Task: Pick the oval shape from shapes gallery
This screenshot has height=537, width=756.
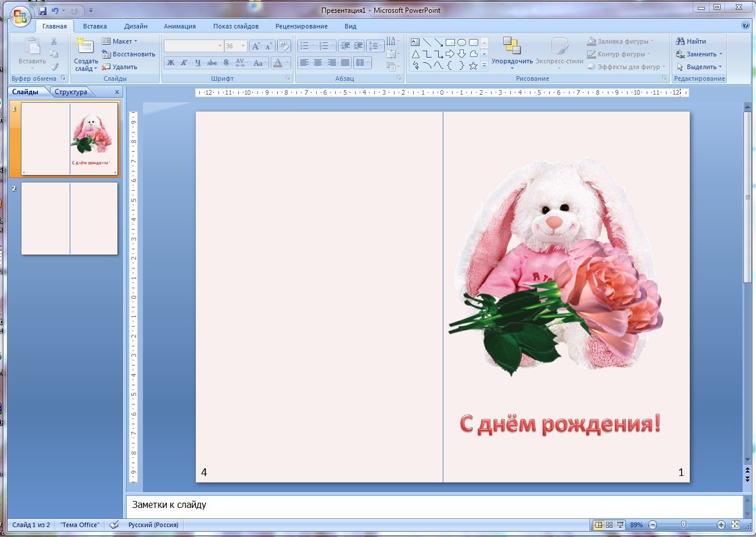Action: (461, 42)
